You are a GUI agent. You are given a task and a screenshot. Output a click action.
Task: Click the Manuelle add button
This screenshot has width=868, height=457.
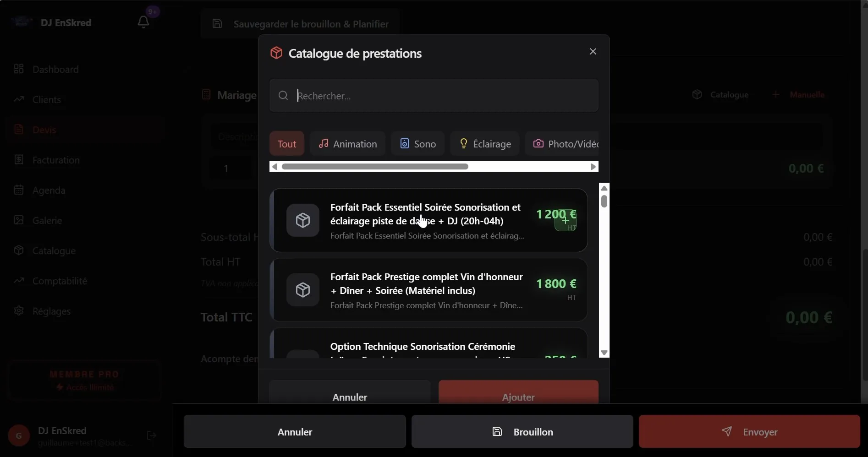tap(798, 94)
